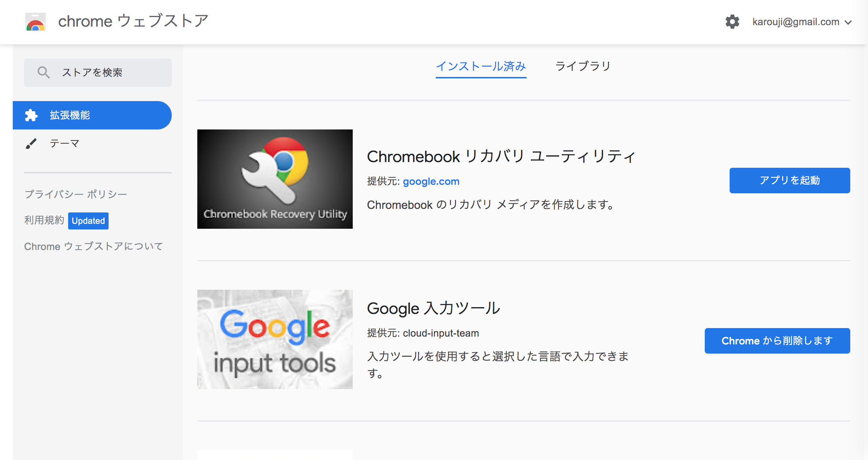Open the Chromebook Recovery Utility thumbnail
The image size is (868, 460).
pyautogui.click(x=275, y=179)
